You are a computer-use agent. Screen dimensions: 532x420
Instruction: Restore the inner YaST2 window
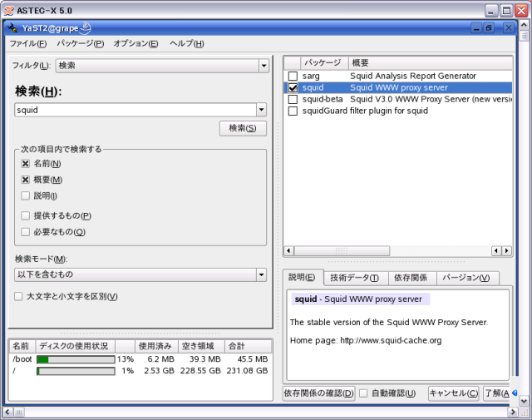[x=488, y=27]
